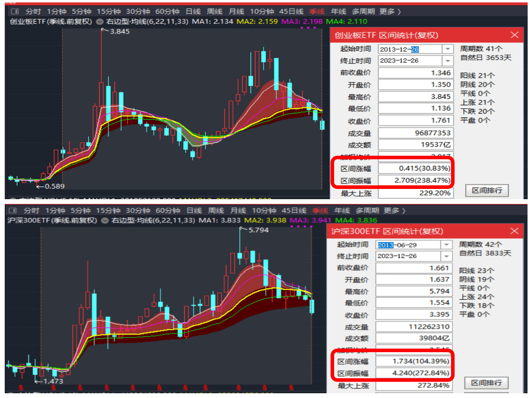Switch top chart to 日线 period

[193, 11]
